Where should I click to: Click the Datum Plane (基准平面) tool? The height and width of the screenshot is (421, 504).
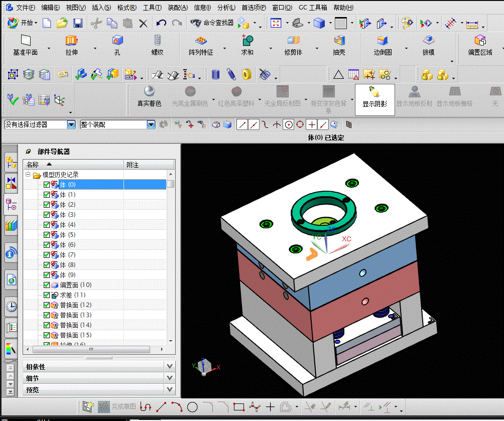point(26,45)
